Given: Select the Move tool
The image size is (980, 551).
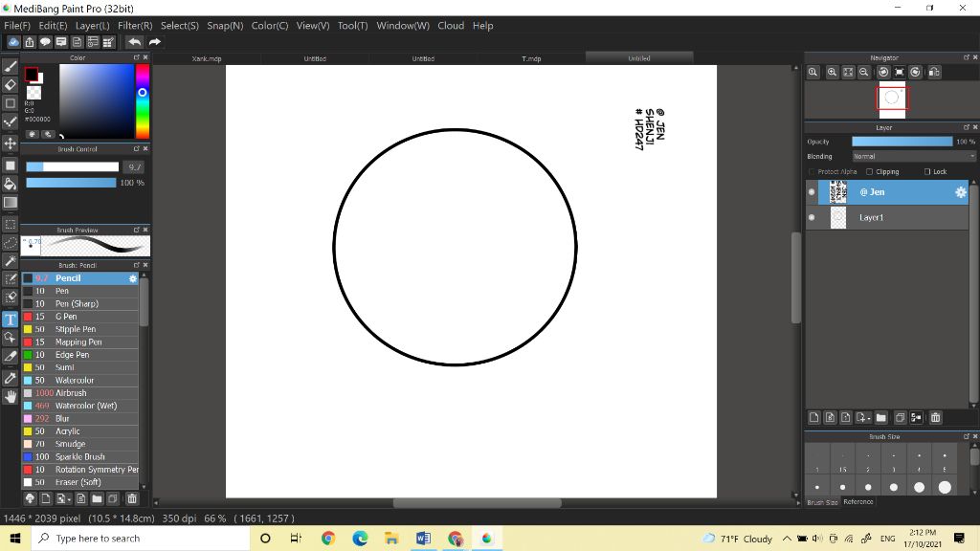Looking at the screenshot, I should tap(10, 143).
